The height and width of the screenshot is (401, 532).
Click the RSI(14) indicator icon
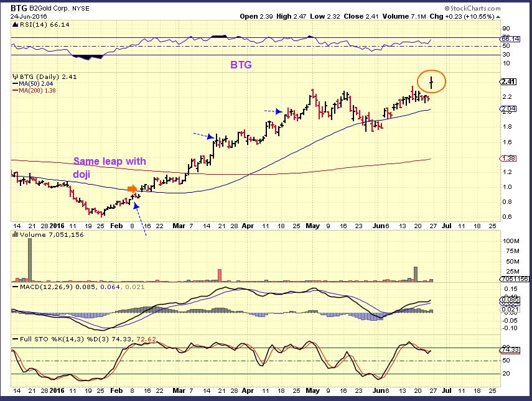pos(16,24)
